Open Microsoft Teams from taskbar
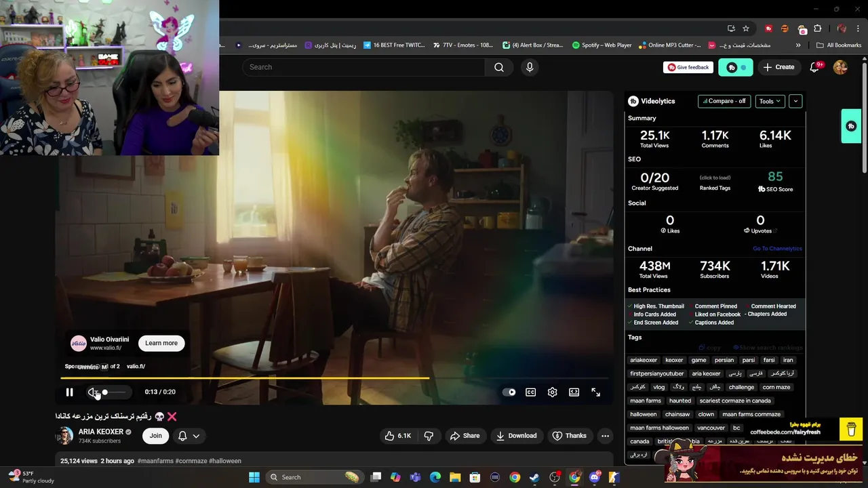This screenshot has width=868, height=488. 415,477
